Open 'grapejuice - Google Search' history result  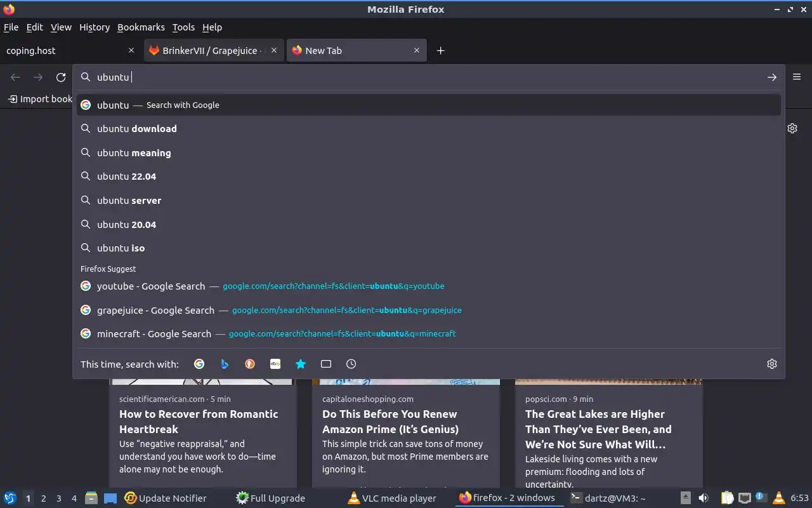[x=429, y=310]
